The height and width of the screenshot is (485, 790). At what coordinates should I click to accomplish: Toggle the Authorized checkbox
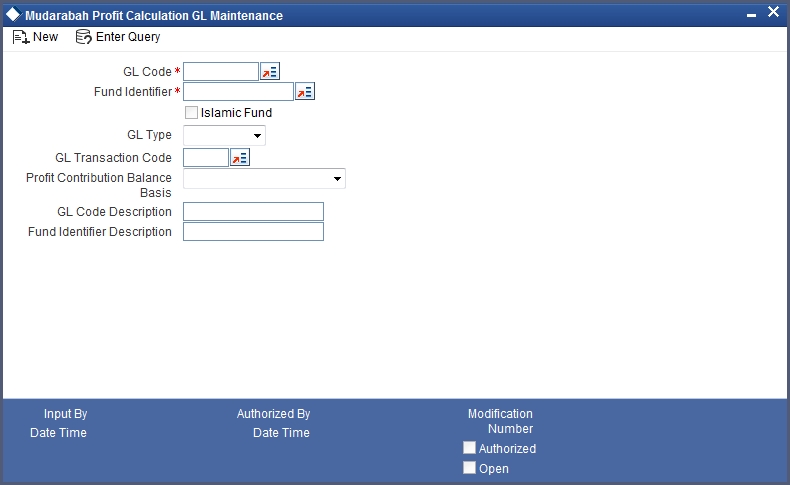tap(469, 448)
